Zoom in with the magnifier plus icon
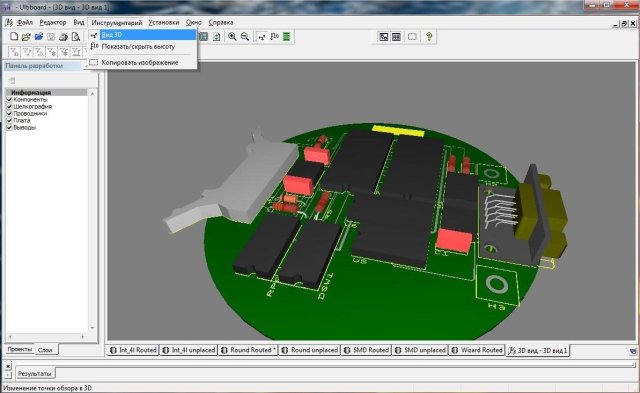This screenshot has height=393, width=640. click(x=232, y=37)
